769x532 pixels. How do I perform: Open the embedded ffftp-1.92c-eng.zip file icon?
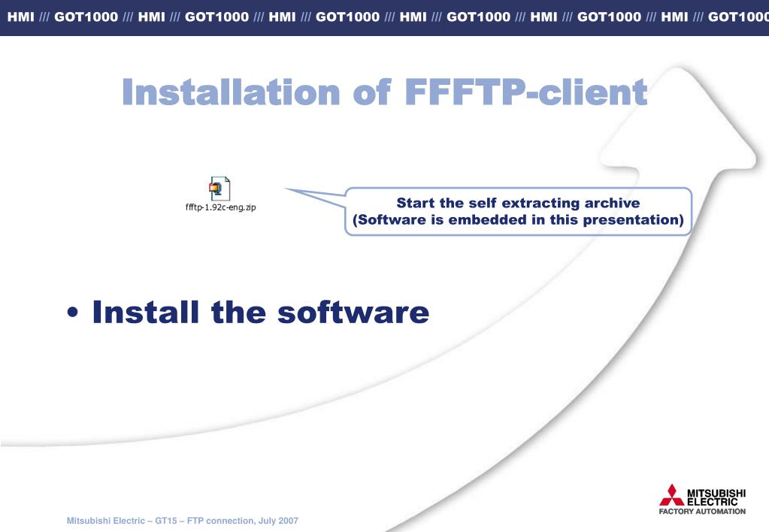coord(219,189)
